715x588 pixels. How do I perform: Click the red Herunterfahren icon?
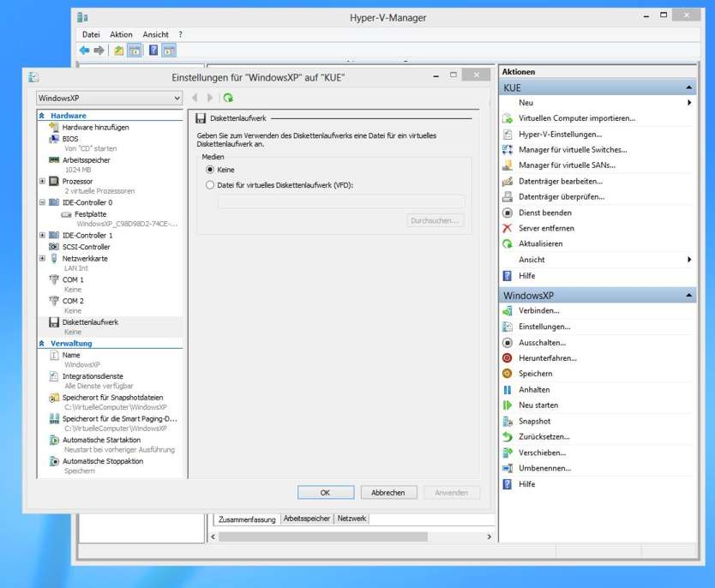(x=507, y=358)
